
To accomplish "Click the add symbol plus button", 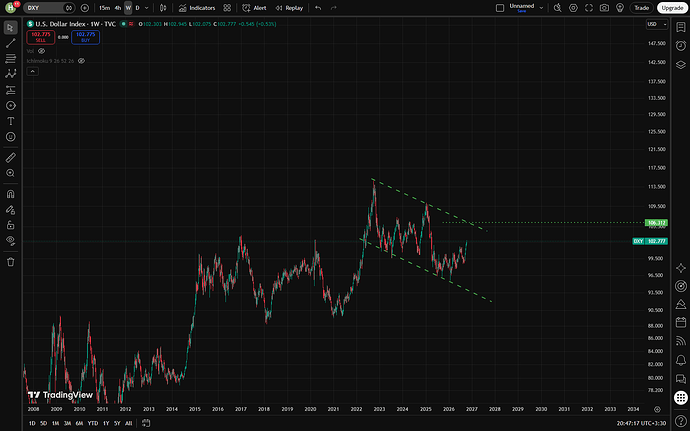I will (85, 8).
